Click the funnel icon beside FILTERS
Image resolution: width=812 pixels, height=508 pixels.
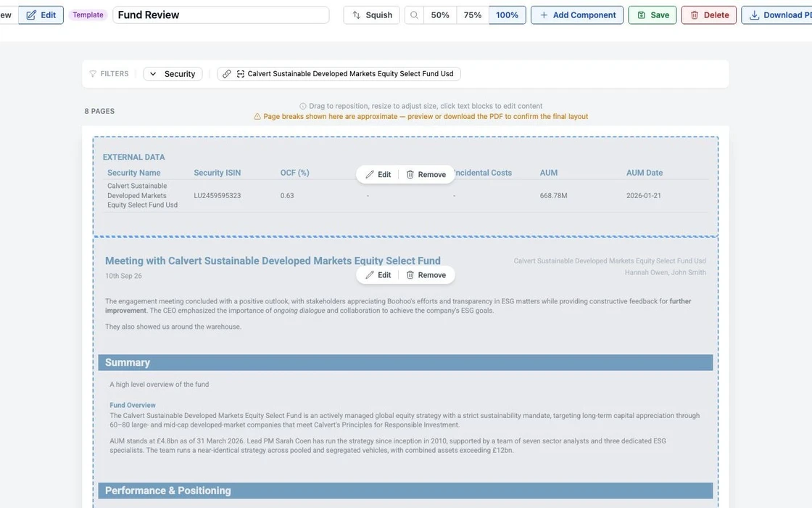pyautogui.click(x=94, y=73)
